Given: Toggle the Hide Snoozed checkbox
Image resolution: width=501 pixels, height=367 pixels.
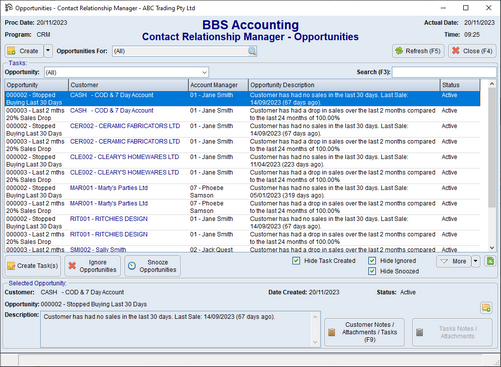Looking at the screenshot, I should point(372,271).
